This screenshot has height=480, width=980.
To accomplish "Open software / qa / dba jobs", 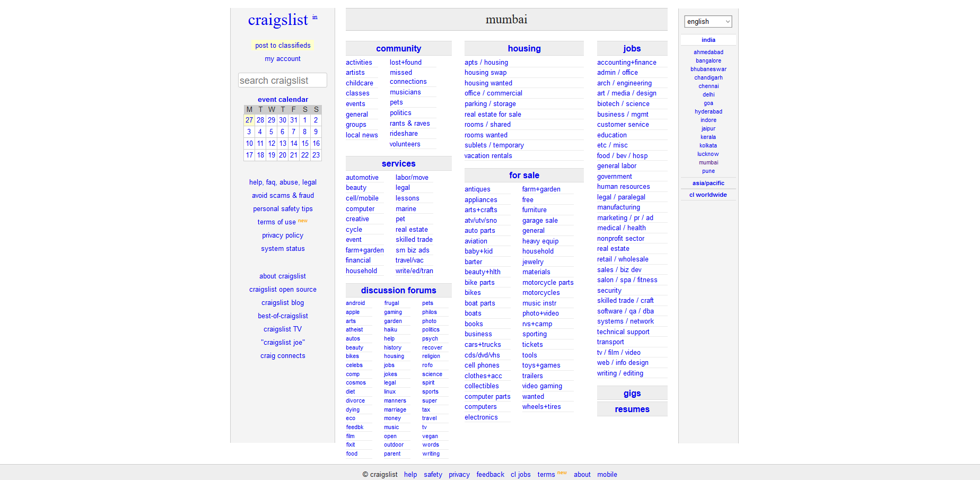I will coord(625,311).
